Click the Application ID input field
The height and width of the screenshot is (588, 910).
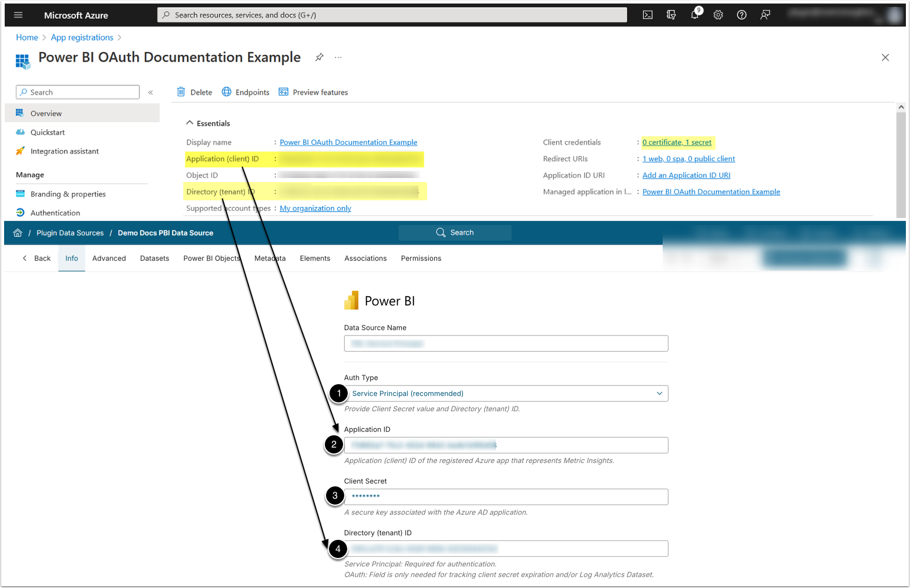pyautogui.click(x=506, y=445)
